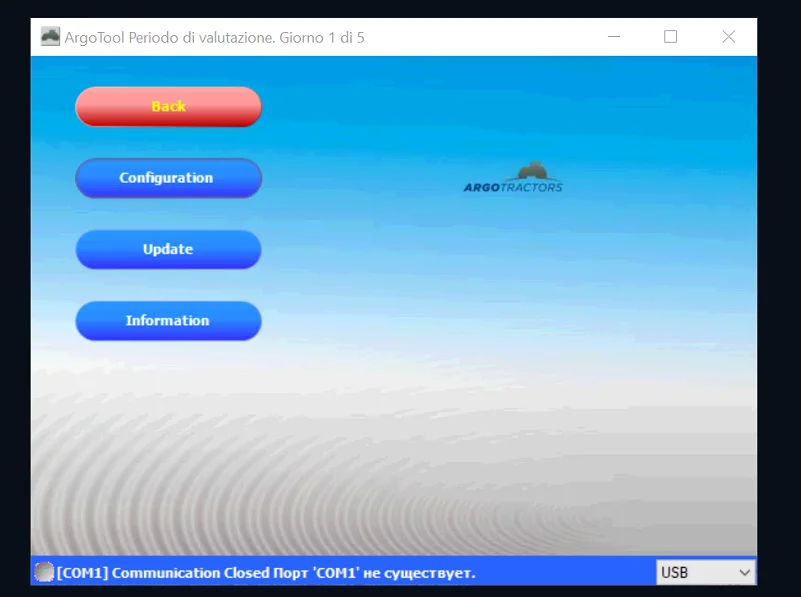This screenshot has height=597, width=801.
Task: Expand the USB combo box using its arrow
Action: pos(743,572)
